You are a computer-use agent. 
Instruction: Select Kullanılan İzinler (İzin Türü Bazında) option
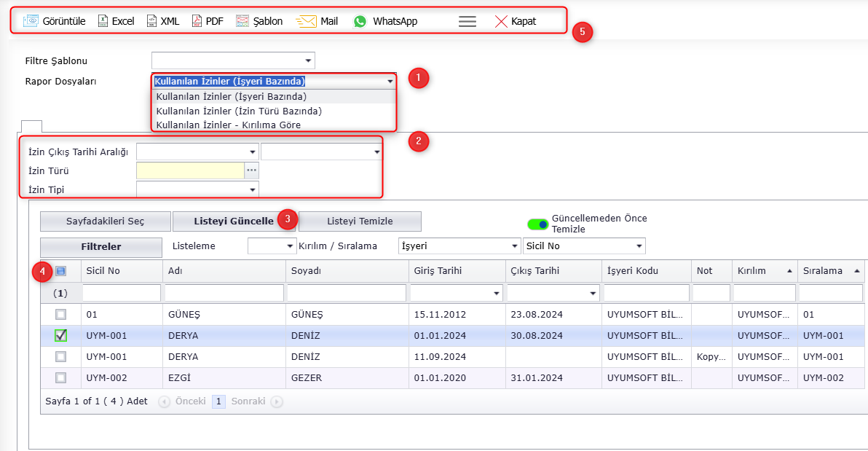click(x=274, y=111)
